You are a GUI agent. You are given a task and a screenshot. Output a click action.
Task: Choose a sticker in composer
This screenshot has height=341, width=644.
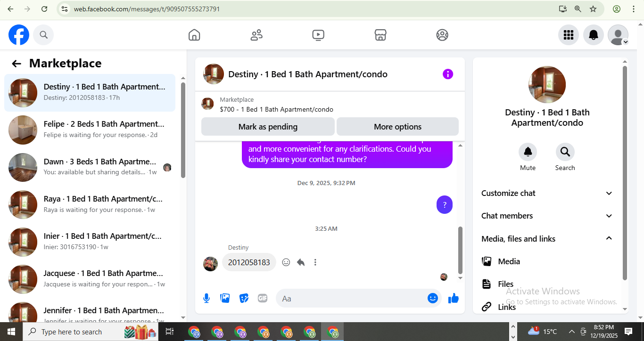coord(244,298)
